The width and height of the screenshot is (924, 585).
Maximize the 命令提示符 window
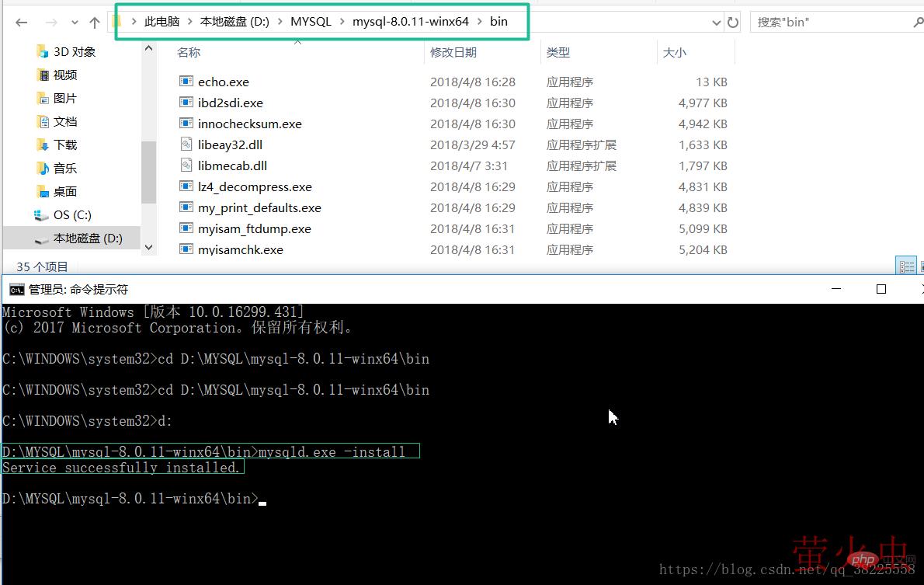point(881,289)
